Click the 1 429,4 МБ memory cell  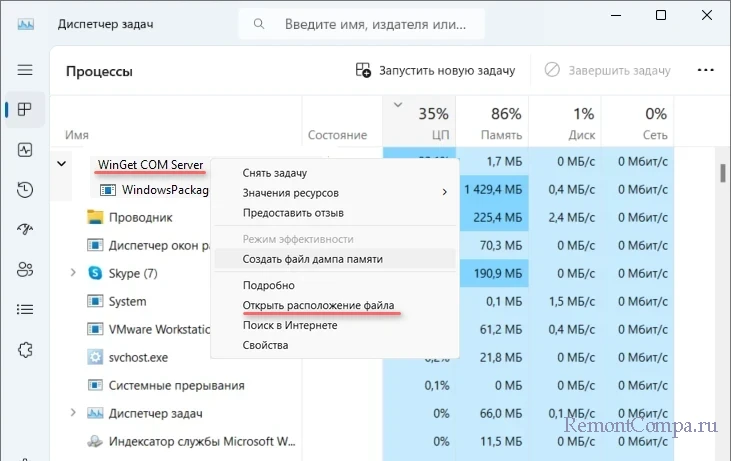[x=493, y=189]
